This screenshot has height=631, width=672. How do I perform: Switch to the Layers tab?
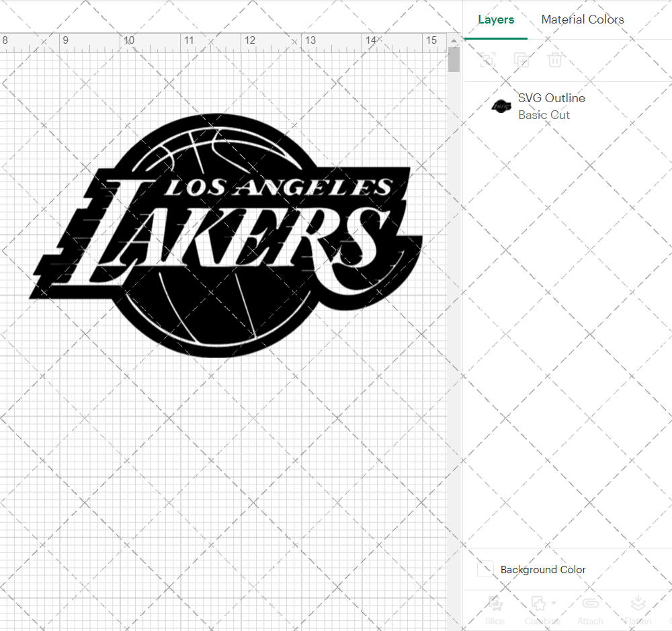pos(496,19)
